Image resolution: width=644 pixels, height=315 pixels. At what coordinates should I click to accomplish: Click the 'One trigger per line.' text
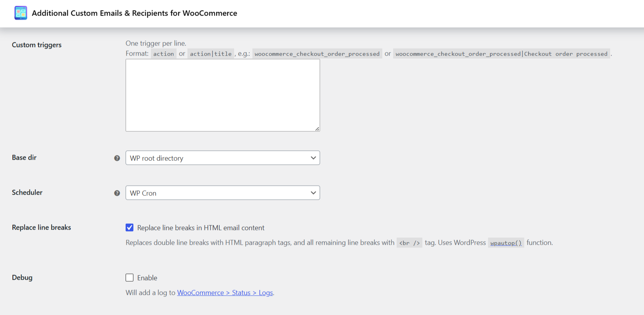[156, 44]
